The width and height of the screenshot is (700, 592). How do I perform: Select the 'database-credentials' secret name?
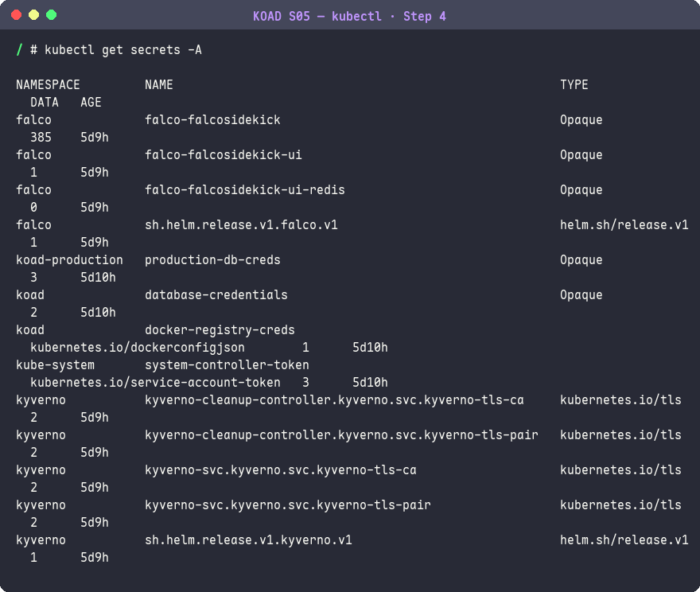point(216,295)
